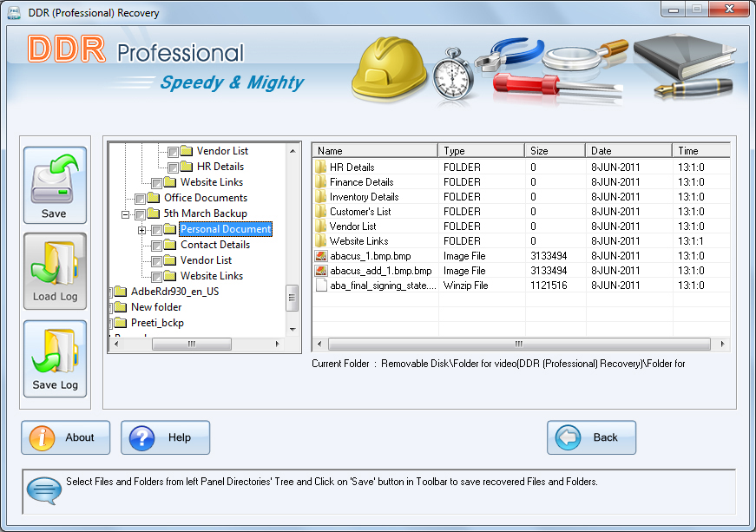Image resolution: width=756 pixels, height=532 pixels.
Task: Click the AdbeRdr930_en_US folder icon in tree
Action: point(121,292)
